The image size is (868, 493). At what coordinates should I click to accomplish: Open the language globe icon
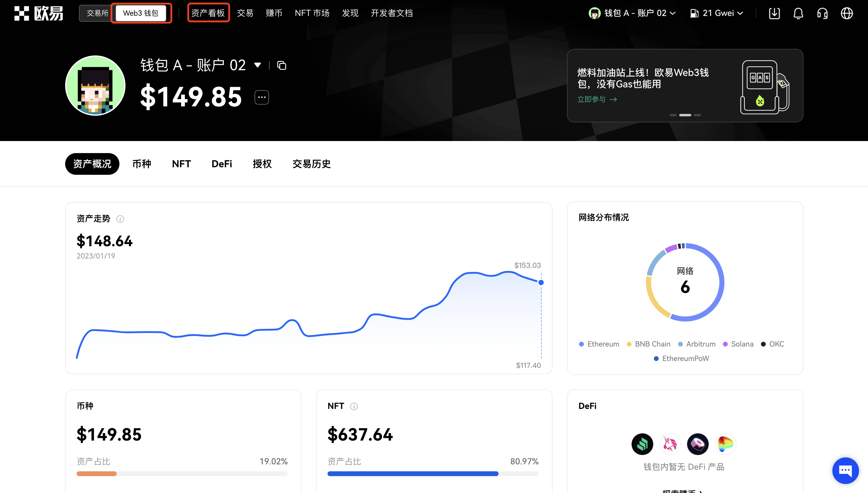(847, 13)
